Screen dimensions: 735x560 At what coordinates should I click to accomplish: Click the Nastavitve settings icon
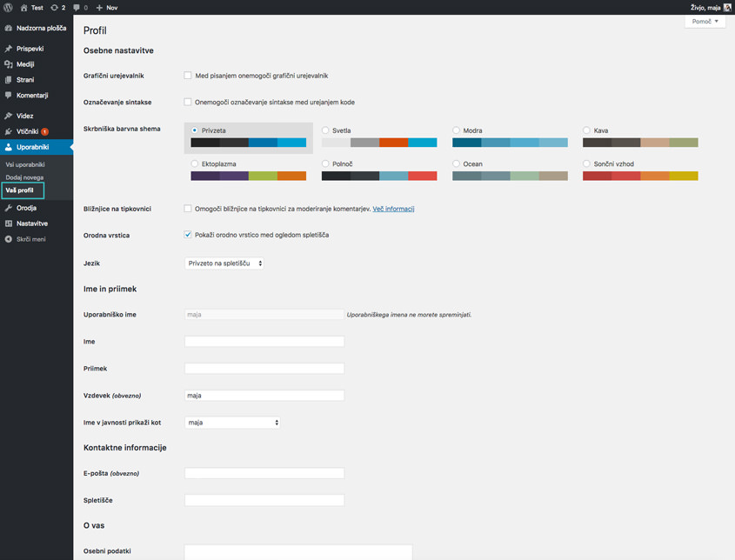click(8, 223)
